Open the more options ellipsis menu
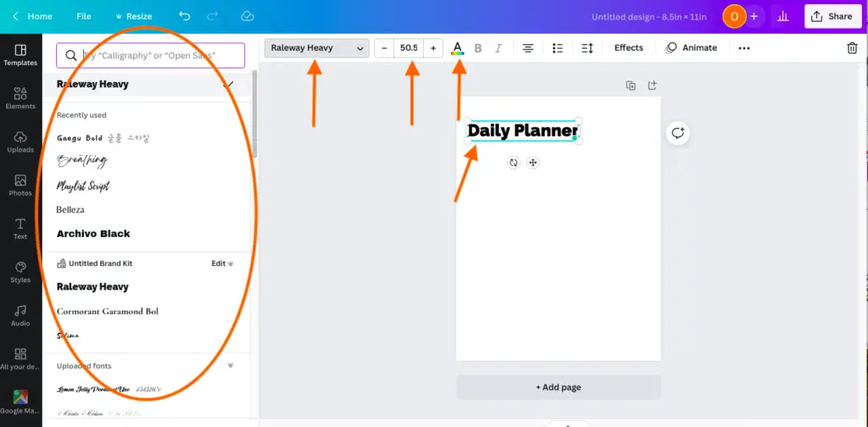The width and height of the screenshot is (868, 427). pos(744,48)
